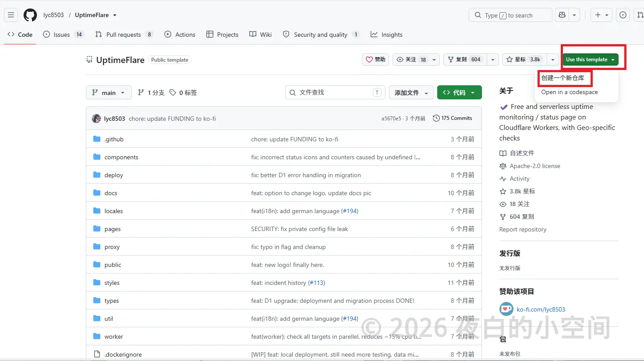644x361 pixels.
Task: Click the ko-fi sponsor heart icon link
Action: pos(506,309)
